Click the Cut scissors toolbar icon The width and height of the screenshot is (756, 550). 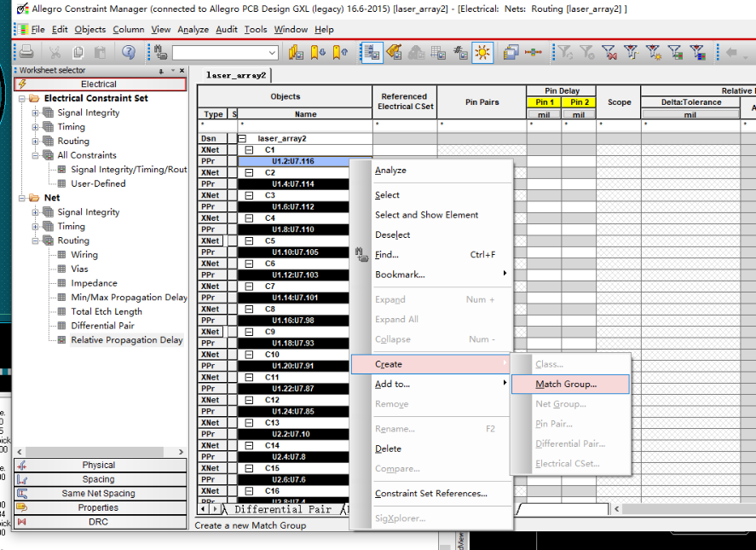[55, 52]
